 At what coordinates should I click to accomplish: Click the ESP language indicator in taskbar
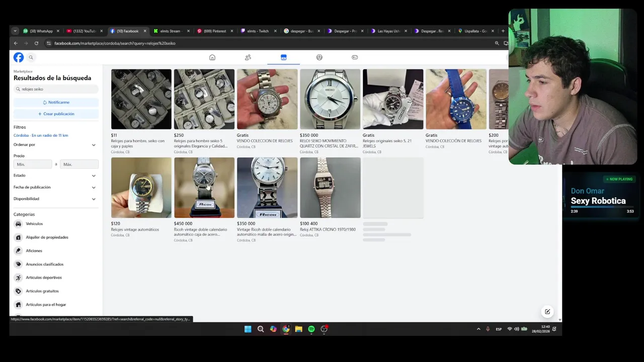[x=499, y=329]
